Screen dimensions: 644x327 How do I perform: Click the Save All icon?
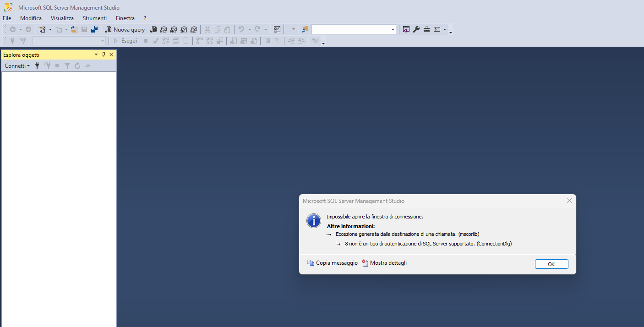[x=94, y=29]
